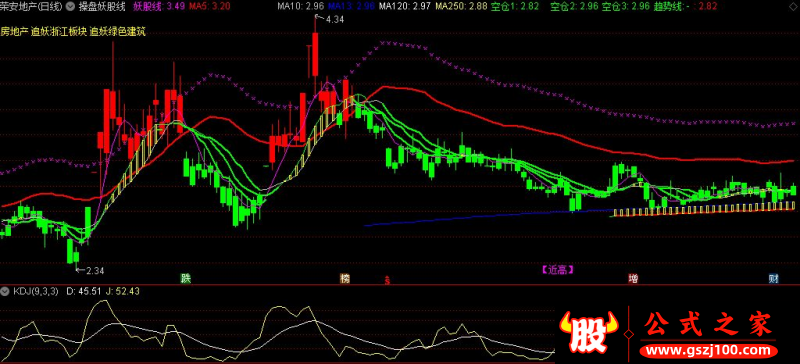Open dropdown arrow beside 操盘妖股线 indicator
Image resolution: width=800 pixels, height=364 pixels.
pyautogui.click(x=70, y=7)
